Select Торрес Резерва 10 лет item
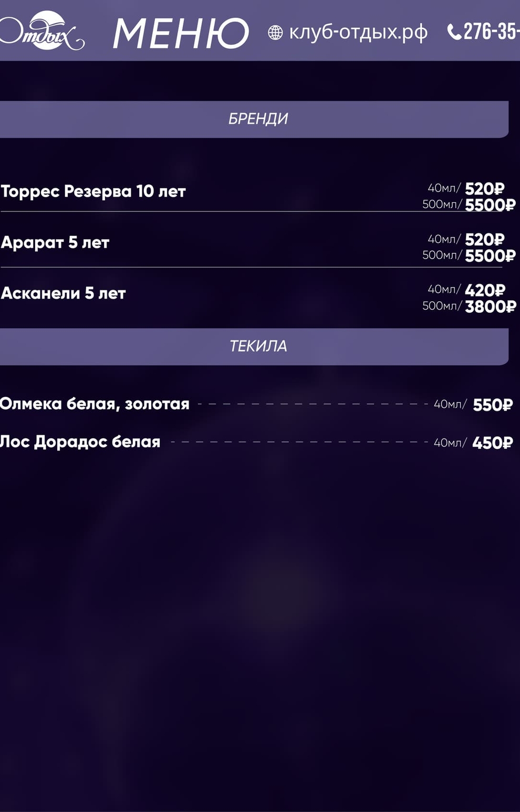This screenshot has width=520, height=812. tap(93, 191)
